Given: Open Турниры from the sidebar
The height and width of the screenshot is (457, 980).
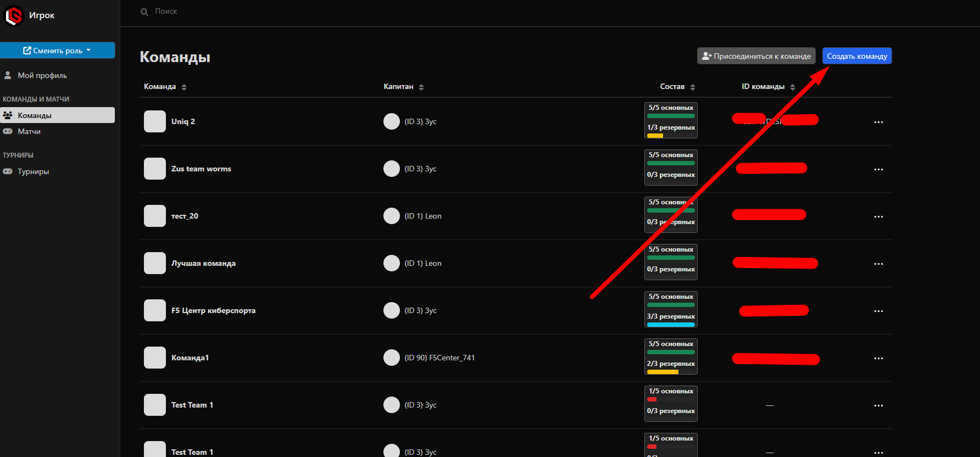Looking at the screenshot, I should tap(33, 171).
